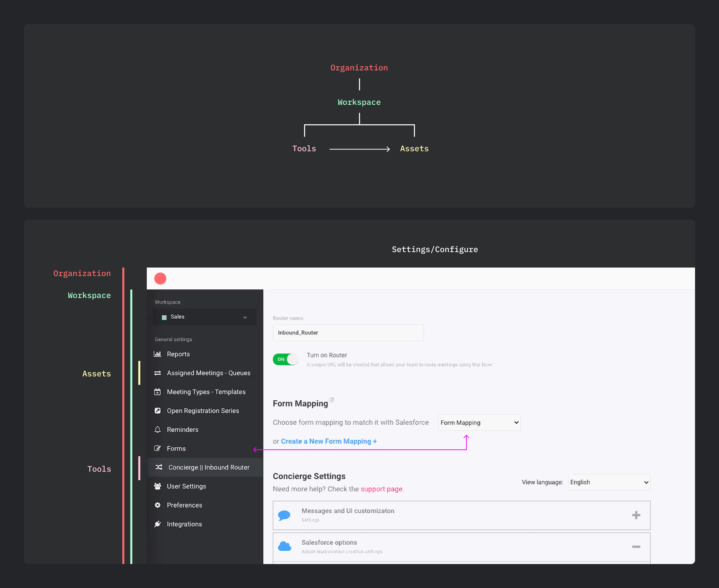This screenshot has width=719, height=588.
Task: Click the Router name input field
Action: 348,333
